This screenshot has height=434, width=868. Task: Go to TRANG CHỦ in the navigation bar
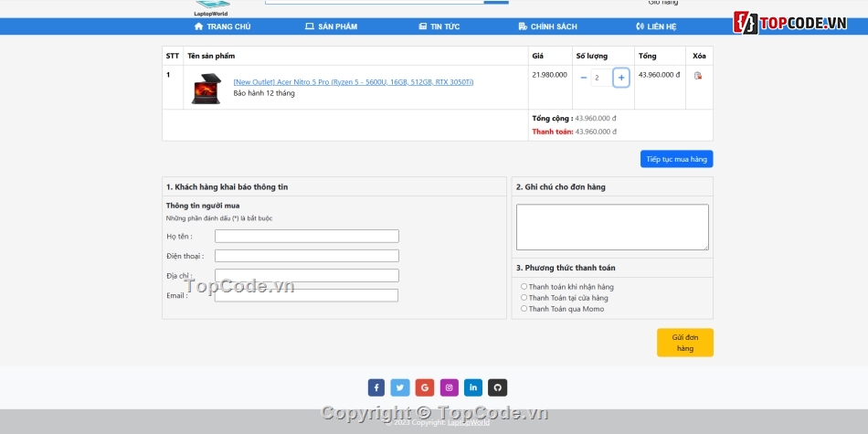pyautogui.click(x=223, y=26)
